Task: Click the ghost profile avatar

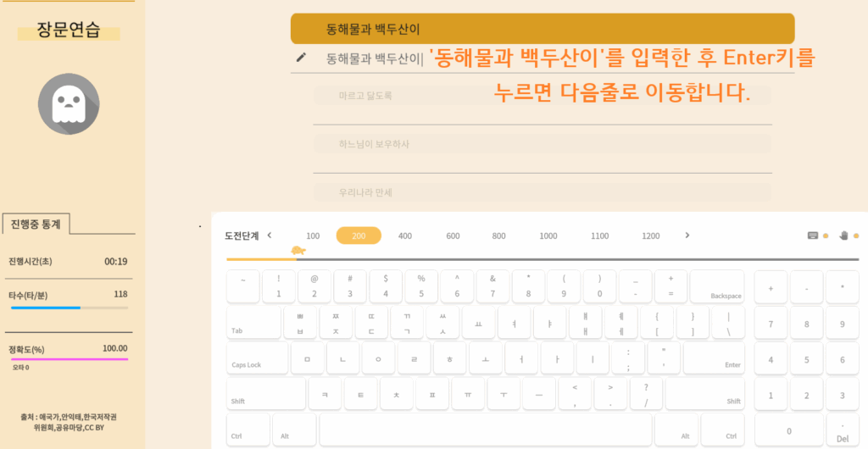Action: point(69,104)
